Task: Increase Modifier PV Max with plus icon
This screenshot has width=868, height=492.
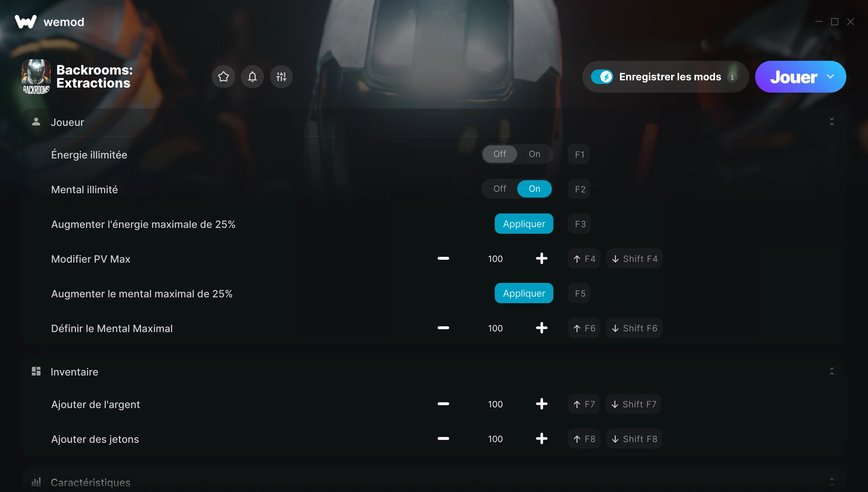Action: [x=541, y=258]
